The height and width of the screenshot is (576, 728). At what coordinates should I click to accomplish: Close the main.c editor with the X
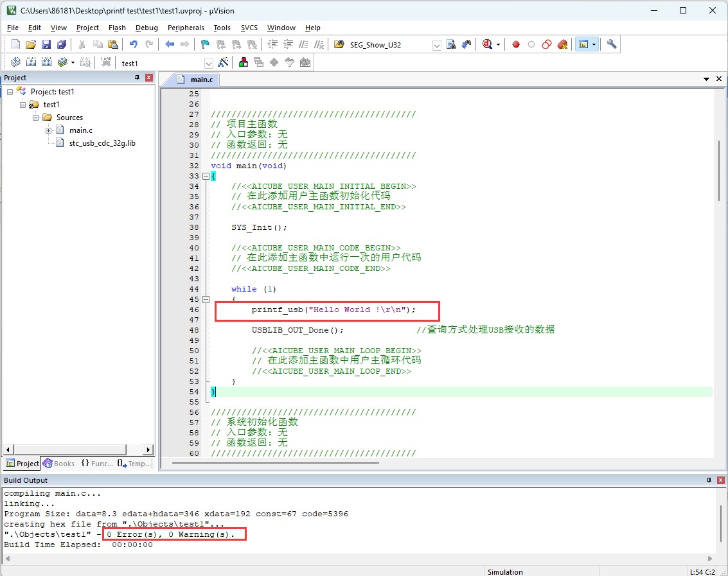click(x=719, y=79)
